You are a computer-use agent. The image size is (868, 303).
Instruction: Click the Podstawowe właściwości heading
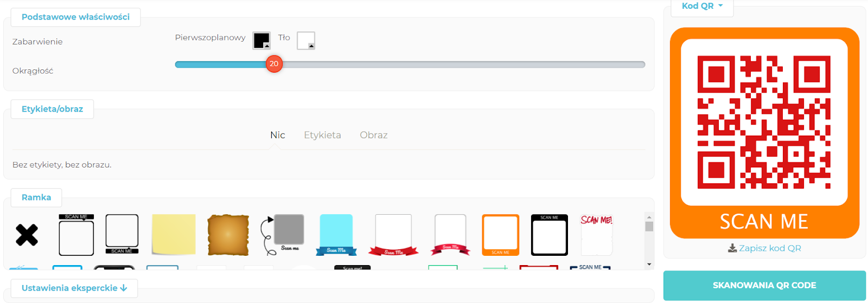click(75, 17)
